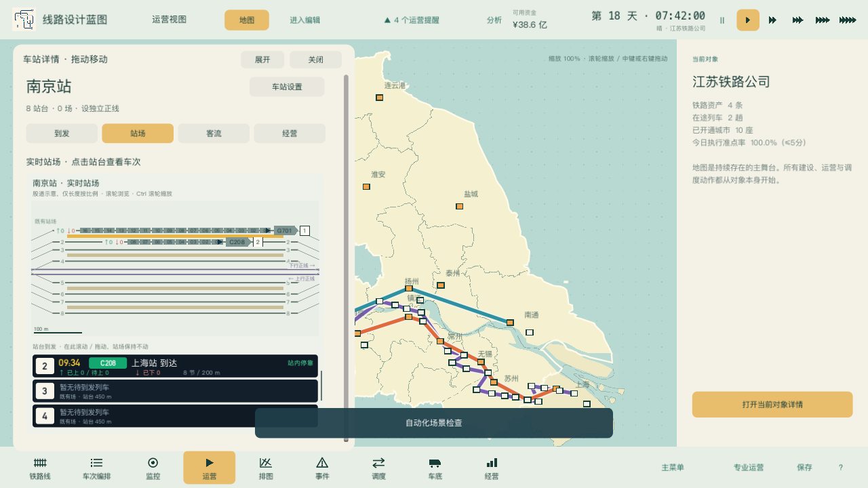Click 保存 to save the game

tap(804, 468)
